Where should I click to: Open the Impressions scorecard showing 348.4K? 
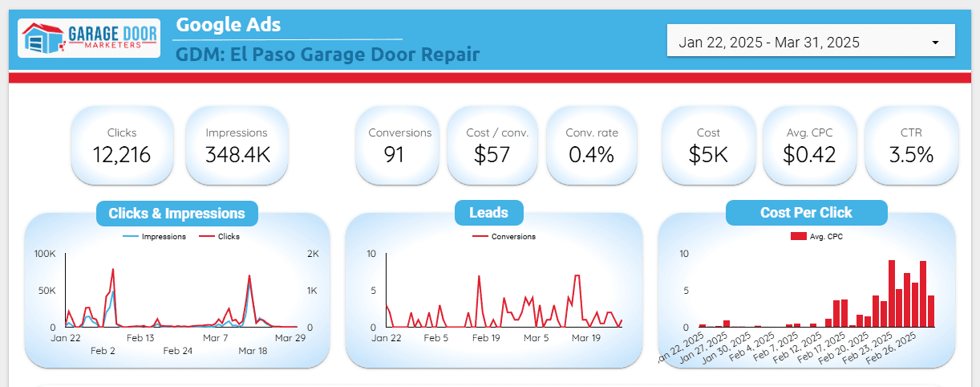pos(237,145)
